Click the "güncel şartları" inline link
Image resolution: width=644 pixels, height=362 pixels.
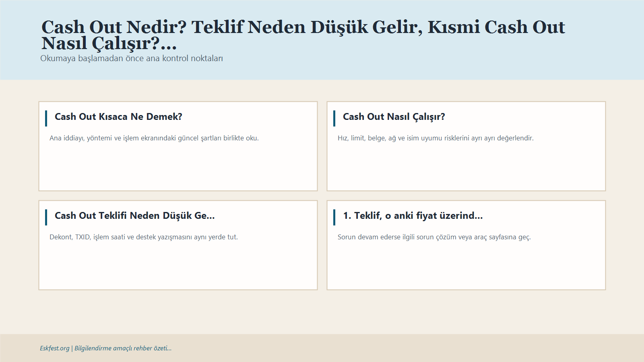tap(200, 138)
